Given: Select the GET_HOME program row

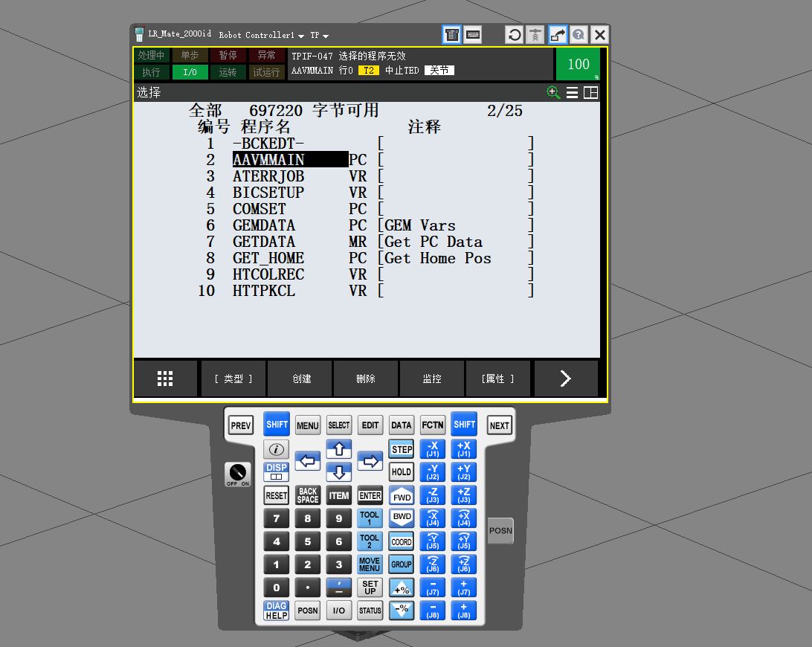Looking at the screenshot, I should (268, 258).
